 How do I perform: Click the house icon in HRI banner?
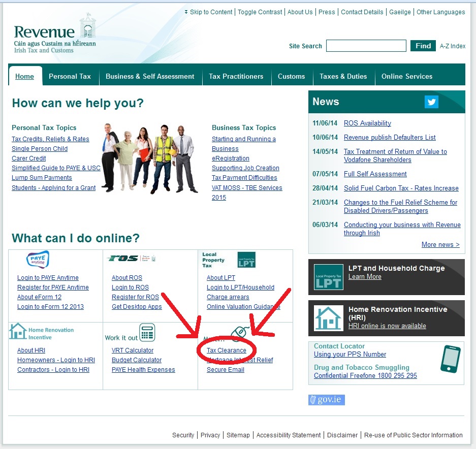point(328,318)
